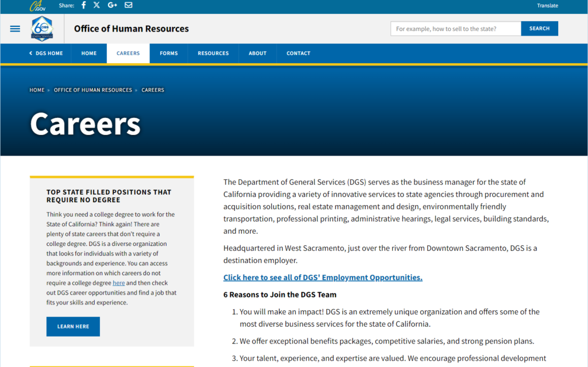This screenshot has height=367, width=588.
Task: Click '6 Reasons to Join the DGS Team' heading
Action: 280,295
